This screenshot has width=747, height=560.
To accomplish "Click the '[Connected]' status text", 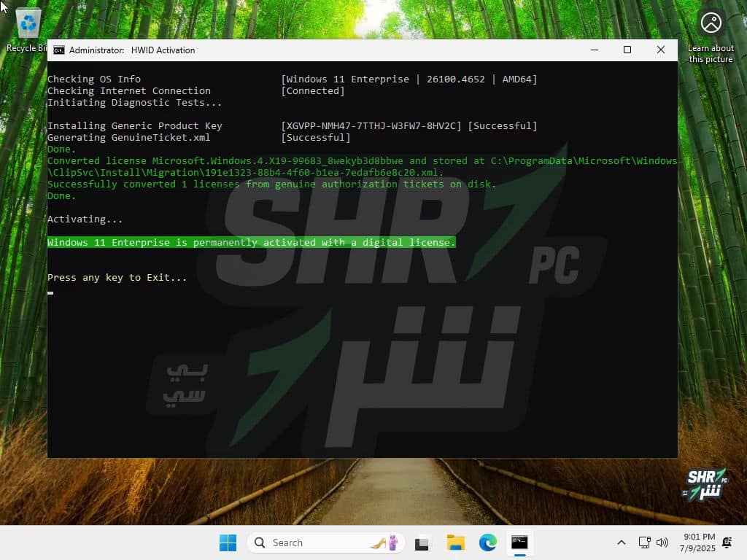I will (x=312, y=90).
